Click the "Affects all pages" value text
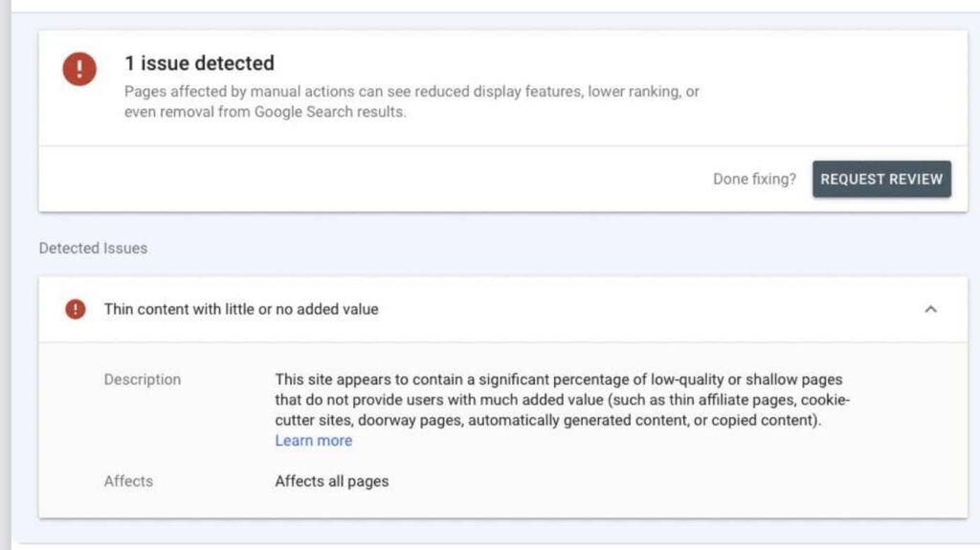The height and width of the screenshot is (550, 980). click(x=331, y=481)
